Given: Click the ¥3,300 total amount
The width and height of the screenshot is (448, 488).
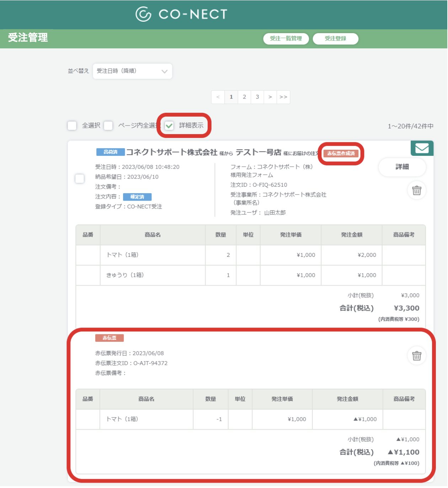Looking at the screenshot, I should pyautogui.click(x=407, y=308).
